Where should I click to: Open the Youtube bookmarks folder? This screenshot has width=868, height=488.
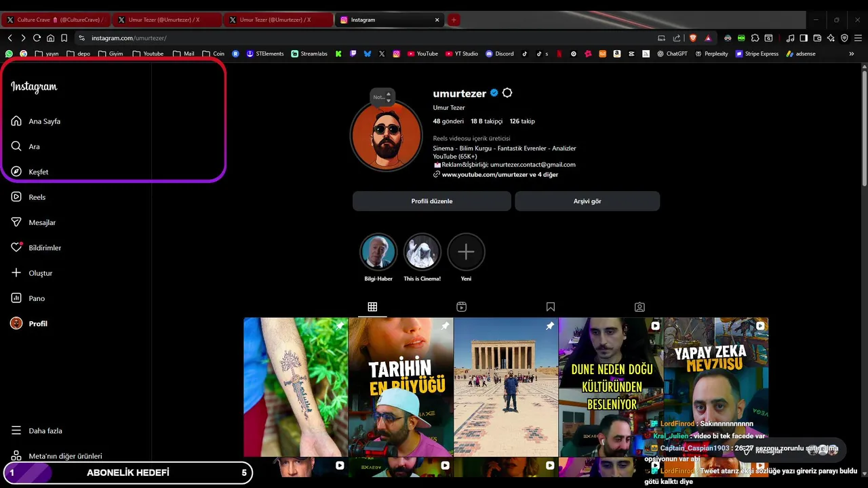coord(148,54)
